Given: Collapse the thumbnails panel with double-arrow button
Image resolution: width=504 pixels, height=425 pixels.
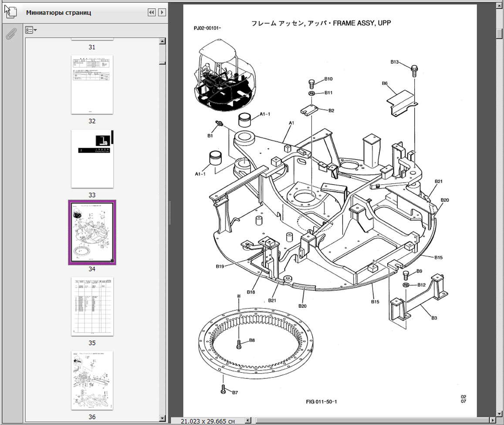Looking at the screenshot, I should 152,13.
